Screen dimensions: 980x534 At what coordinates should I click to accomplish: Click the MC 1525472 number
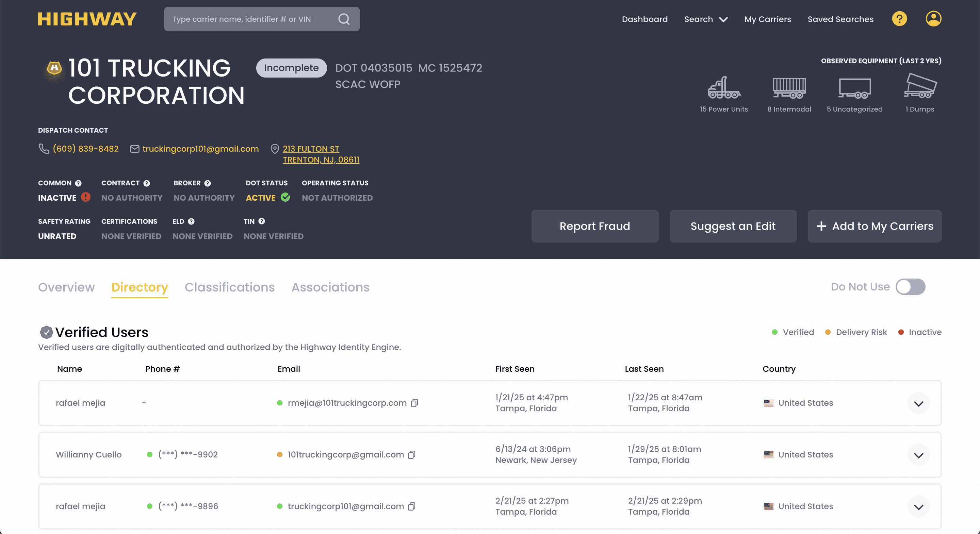tap(450, 68)
